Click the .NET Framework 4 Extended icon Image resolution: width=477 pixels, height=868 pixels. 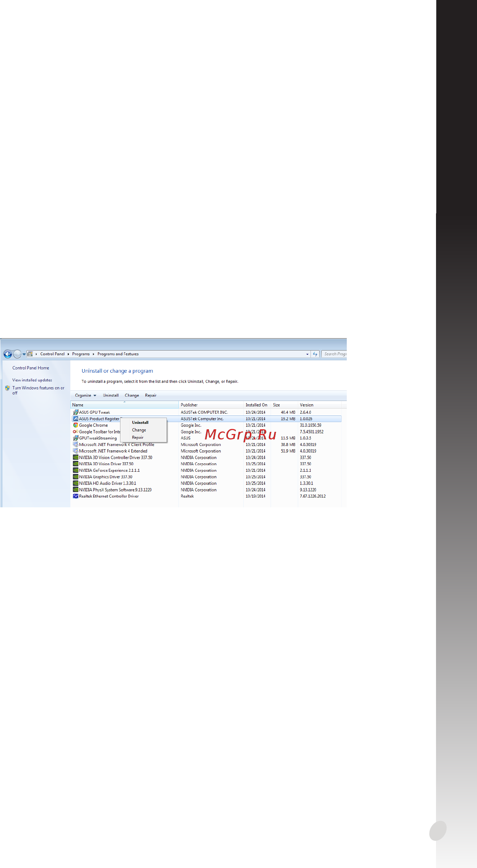pos(75,451)
